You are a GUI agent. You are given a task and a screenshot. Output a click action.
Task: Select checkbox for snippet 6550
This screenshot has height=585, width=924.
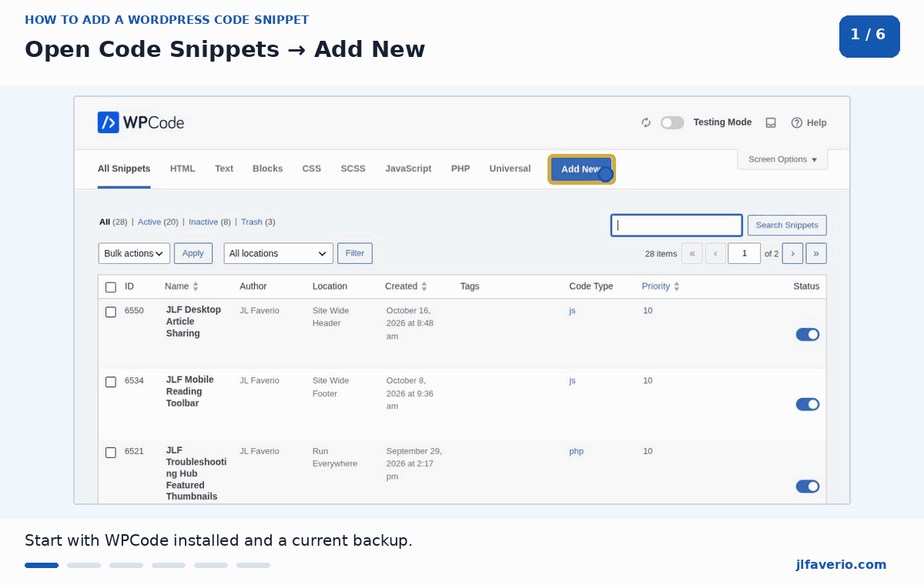(x=111, y=312)
